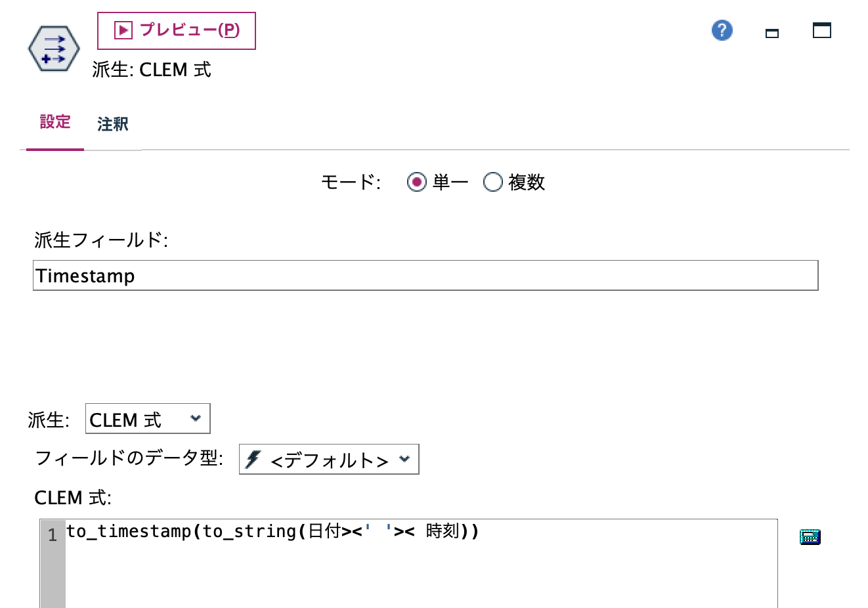Viewport: 868px width, 608px height.
Task: Click the collapse dialog window icon
Action: pyautogui.click(x=771, y=32)
